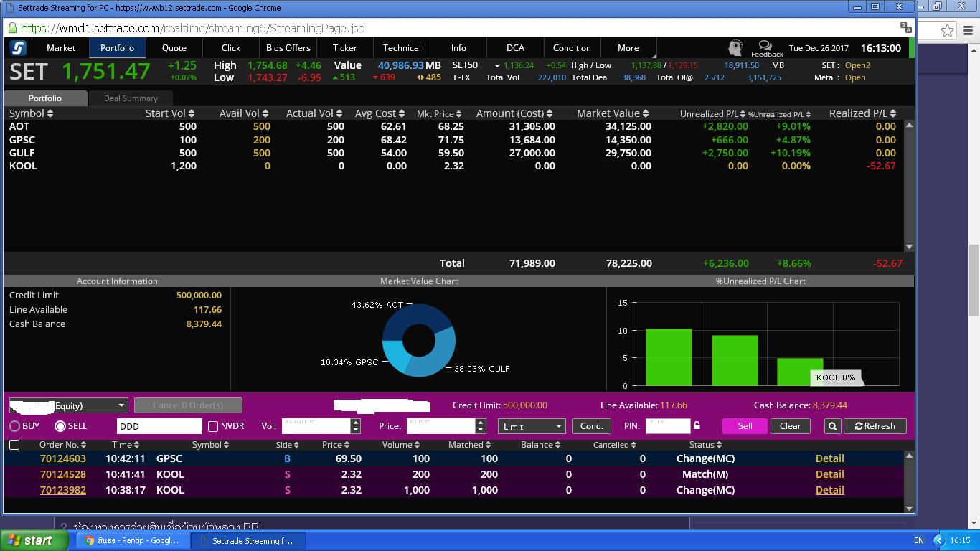Open the advisor head icon beside Feedback
The width and height of the screenshot is (980, 551).
coord(735,48)
